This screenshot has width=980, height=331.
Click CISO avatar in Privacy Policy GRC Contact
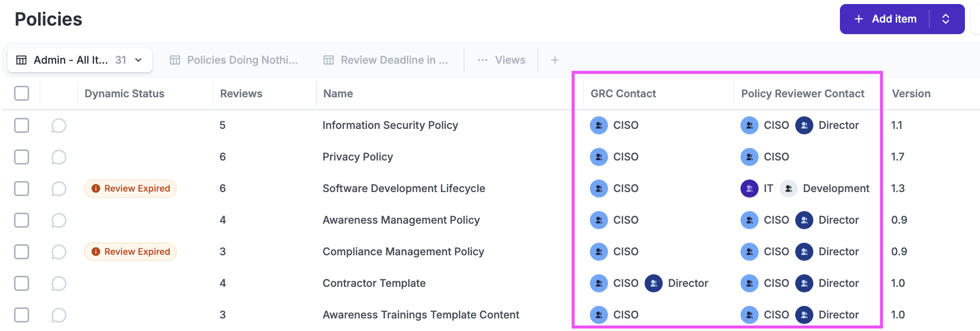pyautogui.click(x=598, y=157)
